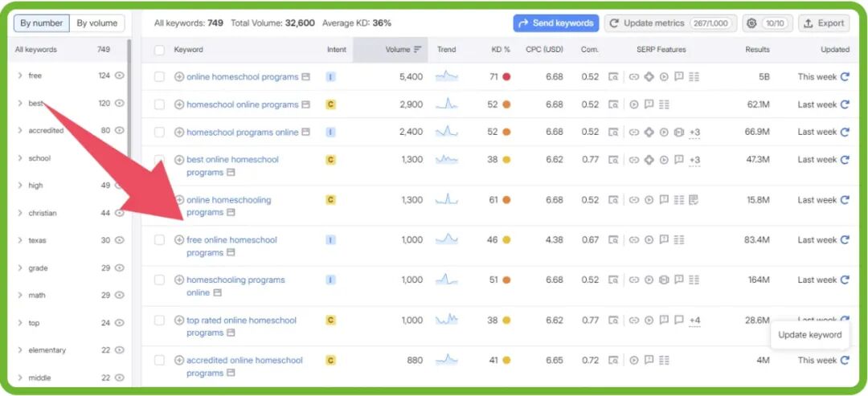Viewport: 868px width, 396px height.
Task: Click the refresh icon for 'online homeschooling programs'
Action: (845, 200)
